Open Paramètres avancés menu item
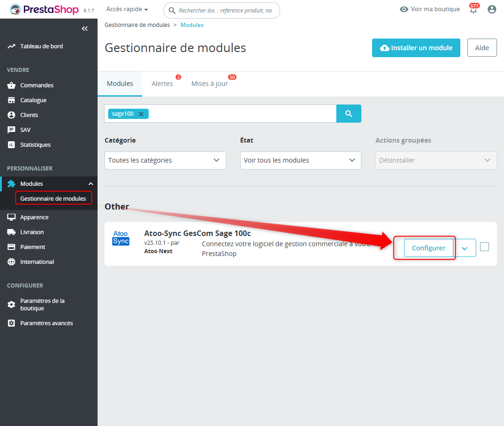504x426 pixels. click(46, 323)
